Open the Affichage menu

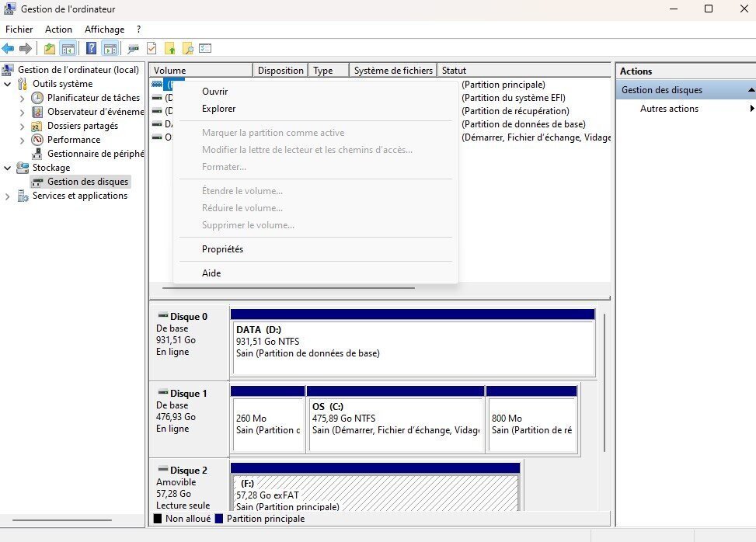coord(104,30)
